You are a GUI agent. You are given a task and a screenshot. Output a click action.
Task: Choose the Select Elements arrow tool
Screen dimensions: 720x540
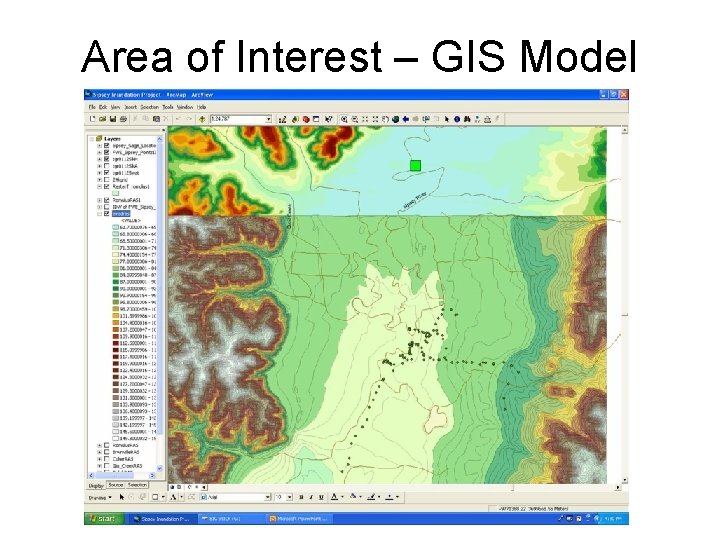point(447,119)
